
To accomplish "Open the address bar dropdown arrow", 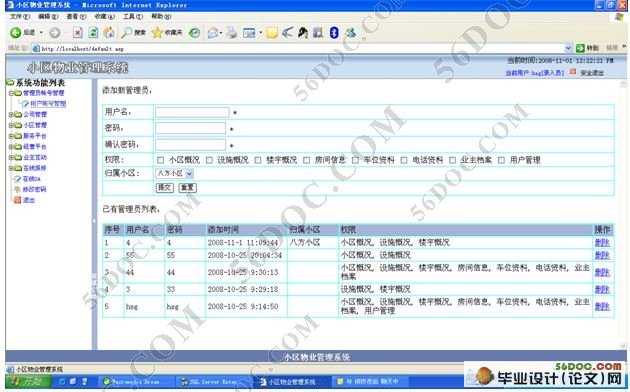I will (568, 48).
